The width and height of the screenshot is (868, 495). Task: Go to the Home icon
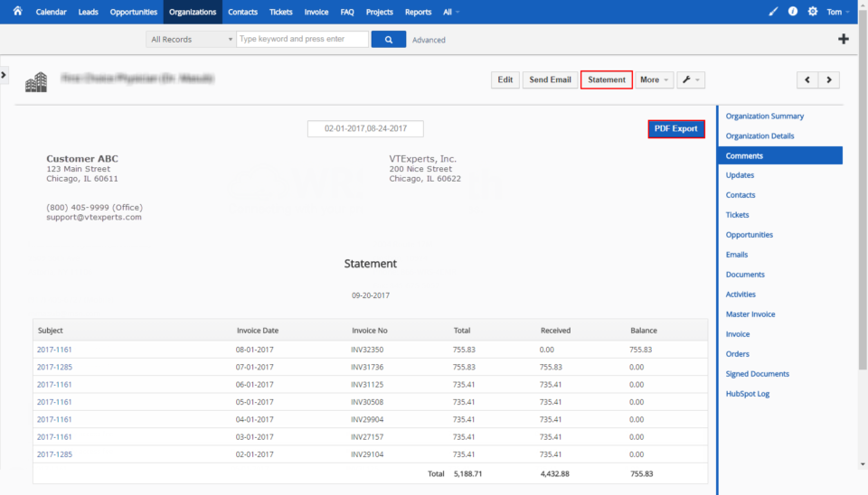tap(18, 11)
